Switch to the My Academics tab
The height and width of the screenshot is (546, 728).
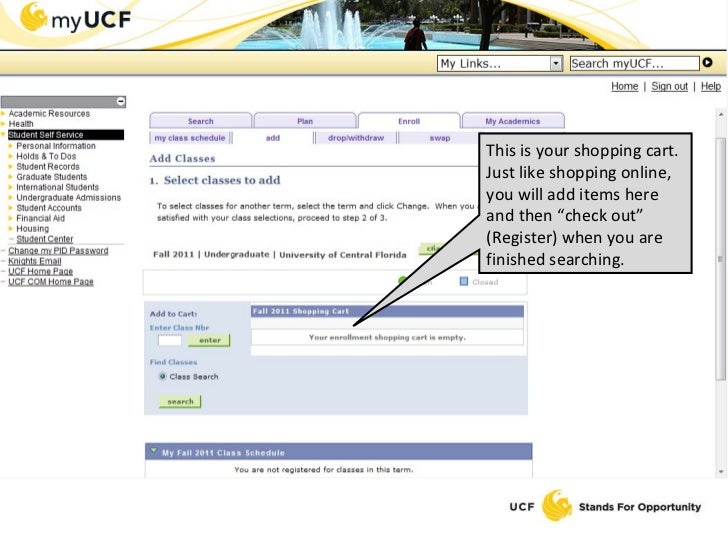513,121
